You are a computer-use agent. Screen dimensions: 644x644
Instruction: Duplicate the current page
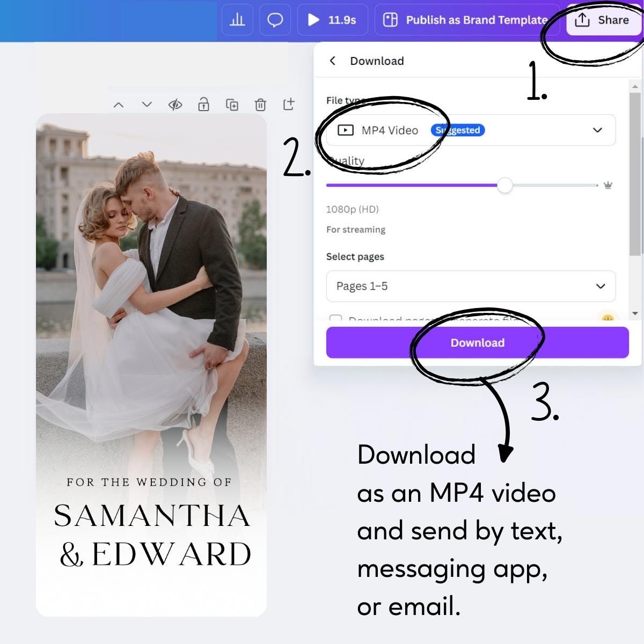coord(232,105)
